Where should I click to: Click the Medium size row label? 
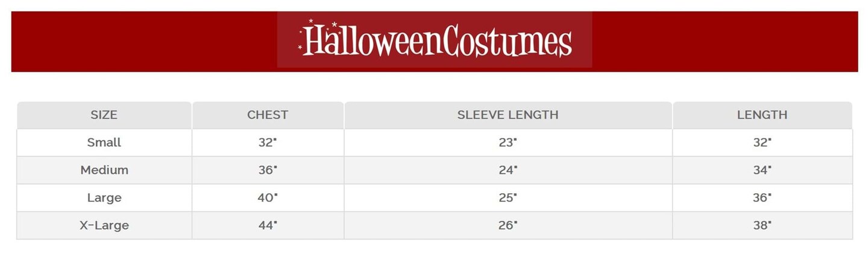click(x=104, y=170)
